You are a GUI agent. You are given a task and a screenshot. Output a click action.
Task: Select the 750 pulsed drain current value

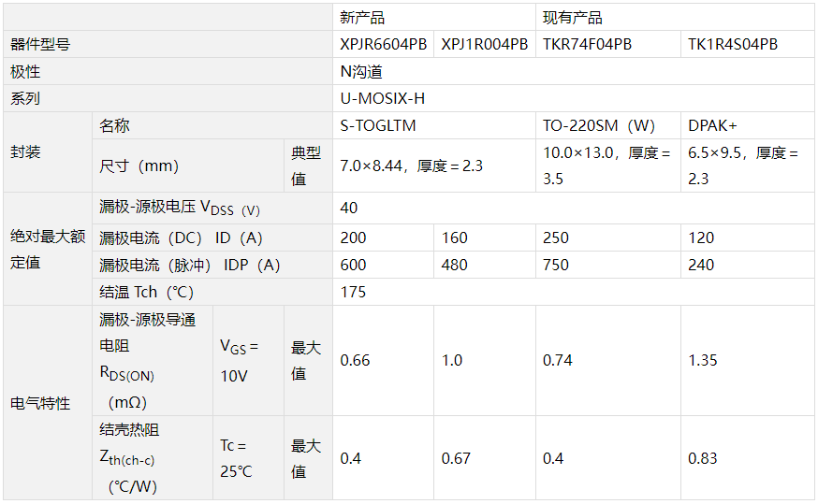click(x=608, y=265)
